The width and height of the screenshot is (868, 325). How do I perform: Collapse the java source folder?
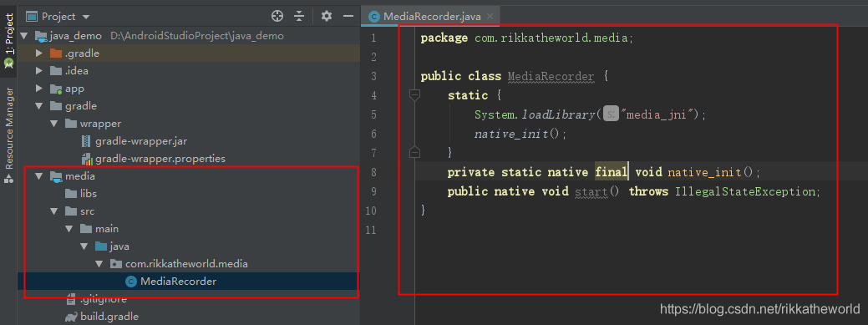pos(84,246)
